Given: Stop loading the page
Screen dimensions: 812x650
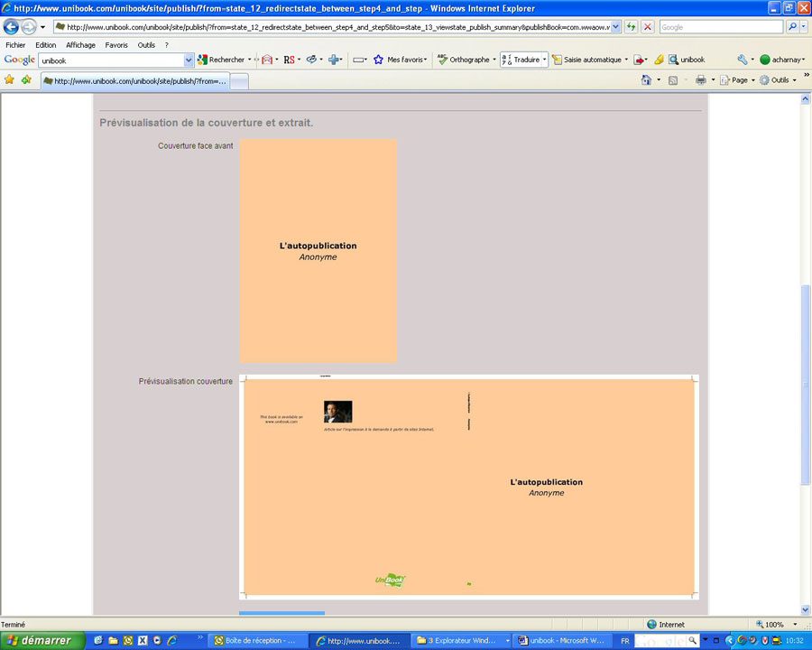Looking at the screenshot, I should 646,27.
